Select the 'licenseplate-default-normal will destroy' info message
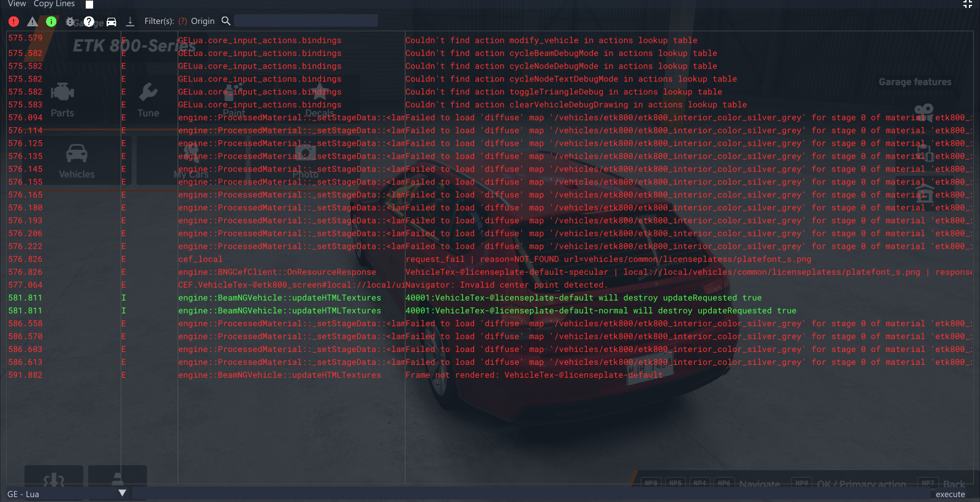Viewport: 980px width, 502px height. pyautogui.click(x=601, y=310)
